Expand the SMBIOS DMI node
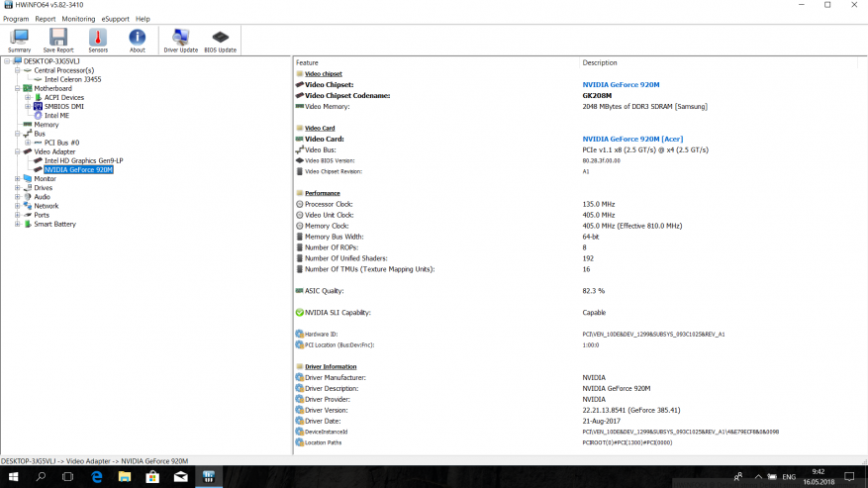 [28, 106]
